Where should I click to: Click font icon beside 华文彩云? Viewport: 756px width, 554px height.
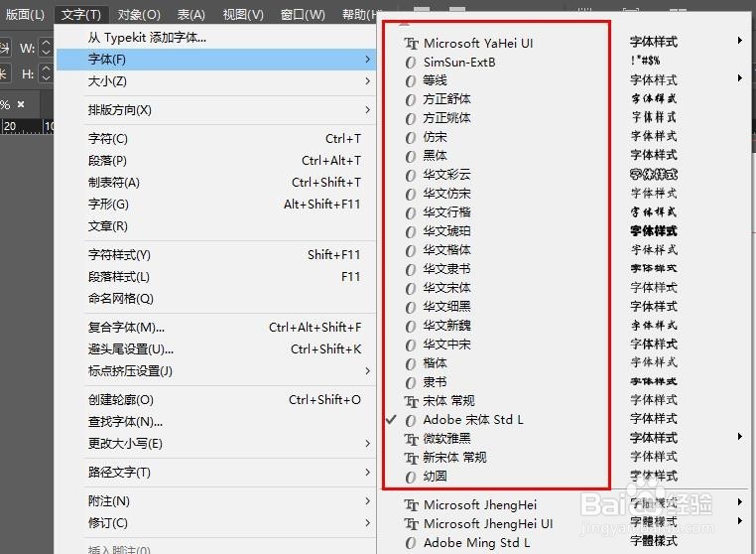pos(411,175)
